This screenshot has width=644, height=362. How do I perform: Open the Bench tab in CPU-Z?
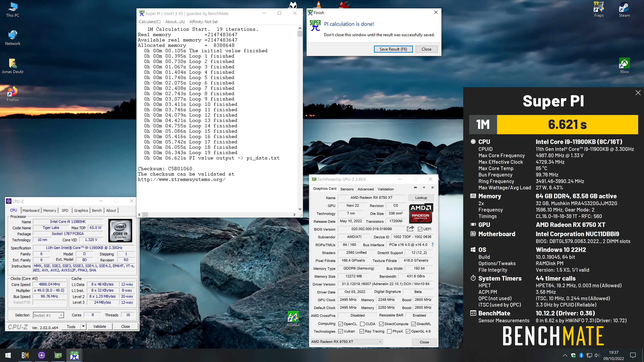[x=97, y=210]
